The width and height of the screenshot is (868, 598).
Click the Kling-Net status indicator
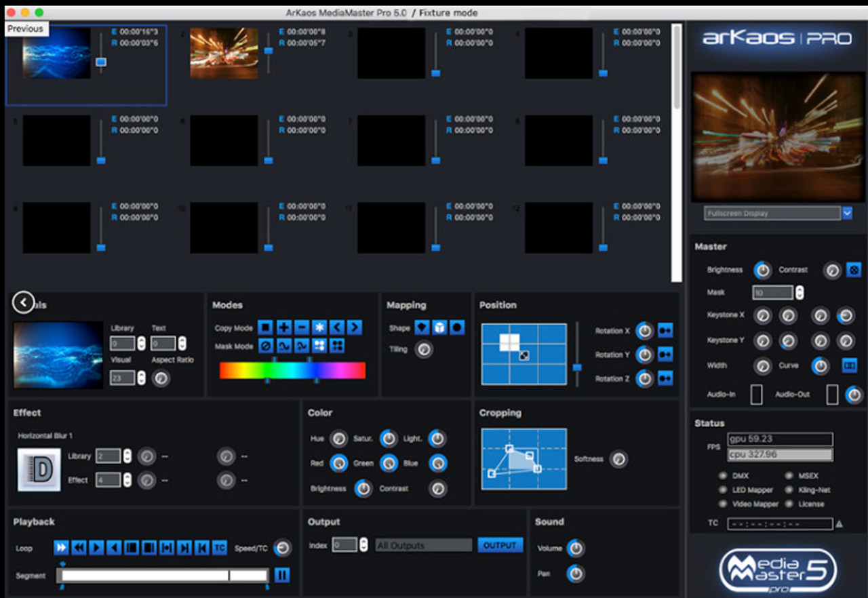pyautogui.click(x=789, y=490)
